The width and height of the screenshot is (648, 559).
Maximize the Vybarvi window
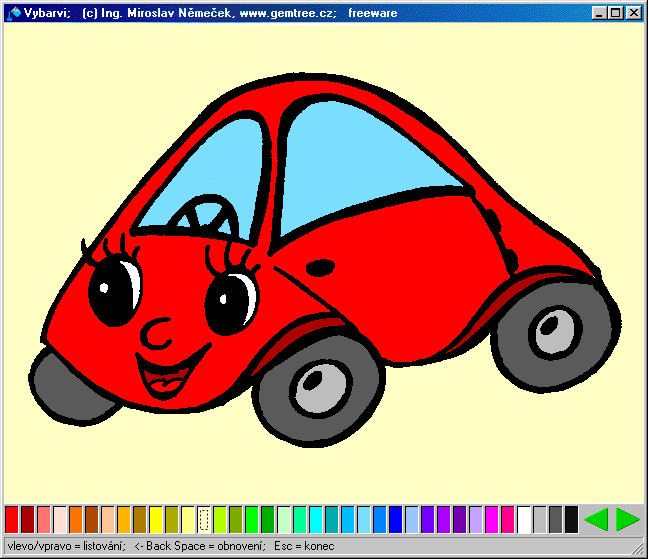pyautogui.click(x=615, y=13)
